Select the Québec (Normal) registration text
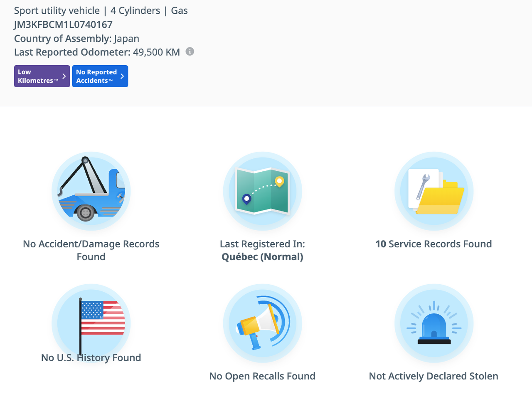The image size is (532, 399). (x=262, y=257)
